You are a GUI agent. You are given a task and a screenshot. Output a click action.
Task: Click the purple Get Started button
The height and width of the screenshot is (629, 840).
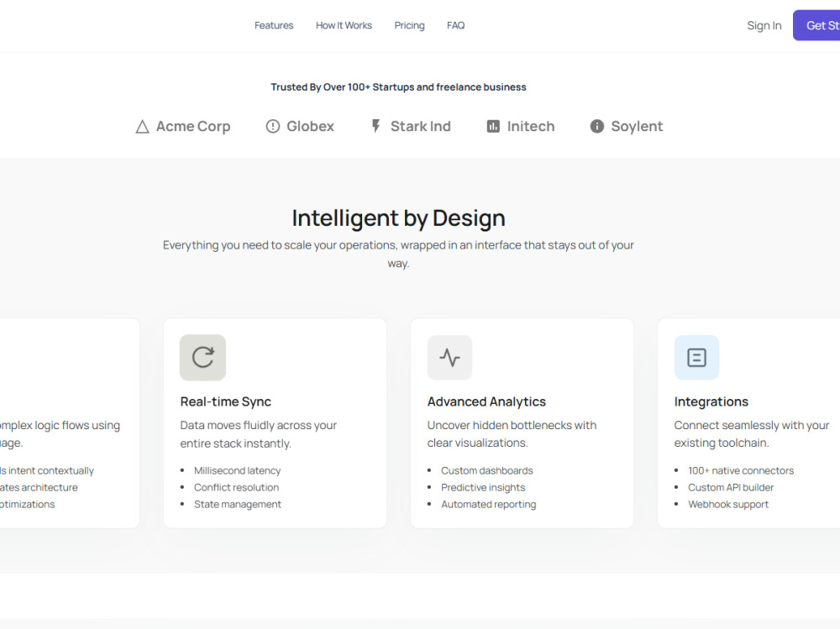816,25
